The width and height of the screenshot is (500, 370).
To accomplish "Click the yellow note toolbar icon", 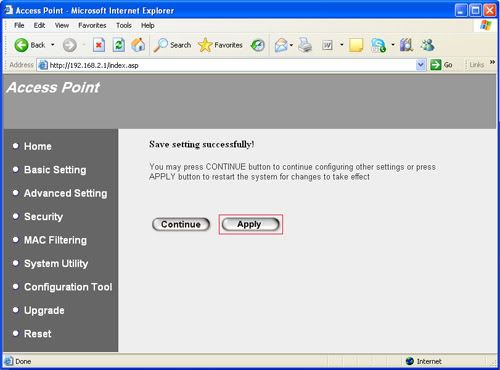I will (356, 45).
